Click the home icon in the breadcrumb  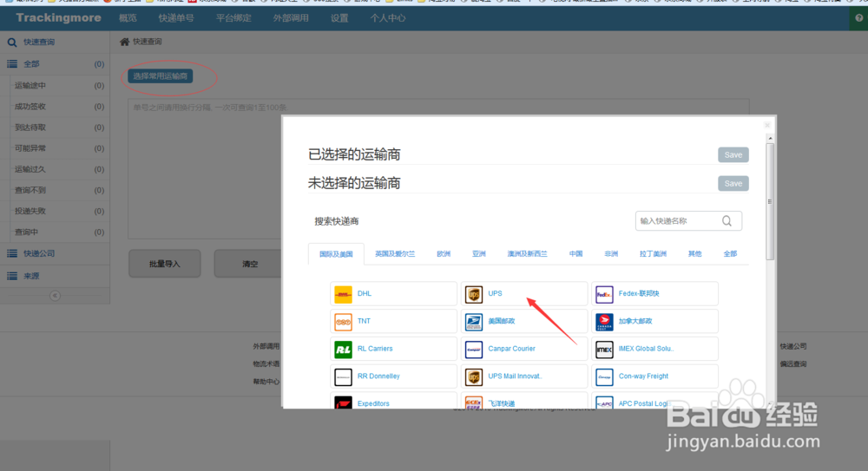(124, 42)
